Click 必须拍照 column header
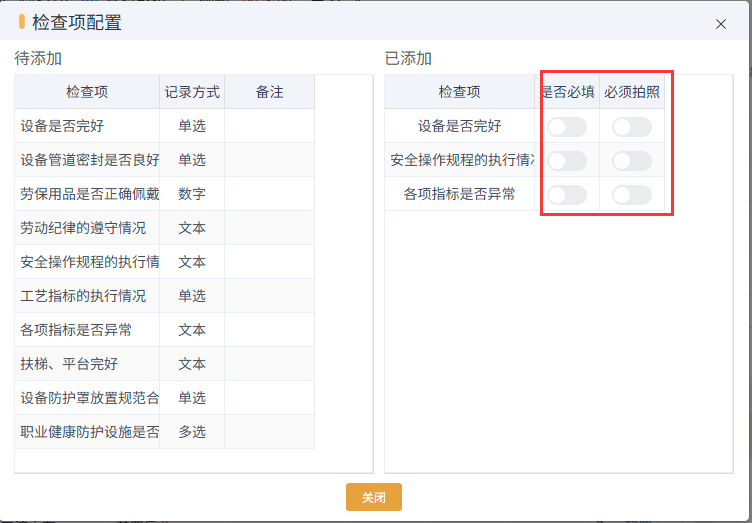752x523 pixels. [632, 92]
